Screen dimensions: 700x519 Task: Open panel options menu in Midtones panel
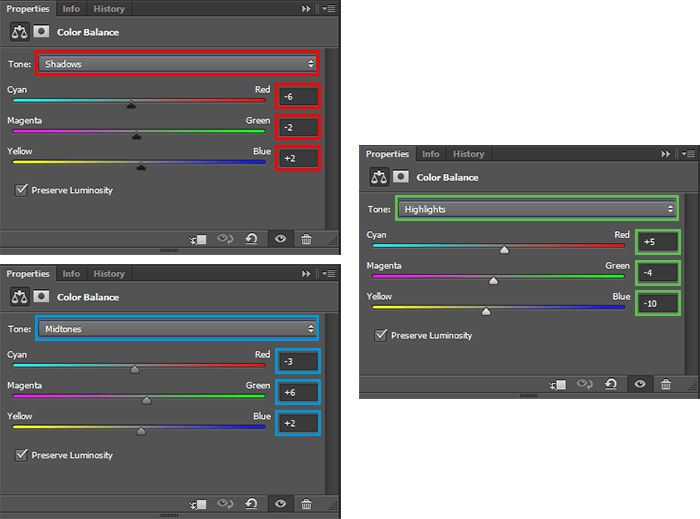pyautogui.click(x=329, y=274)
